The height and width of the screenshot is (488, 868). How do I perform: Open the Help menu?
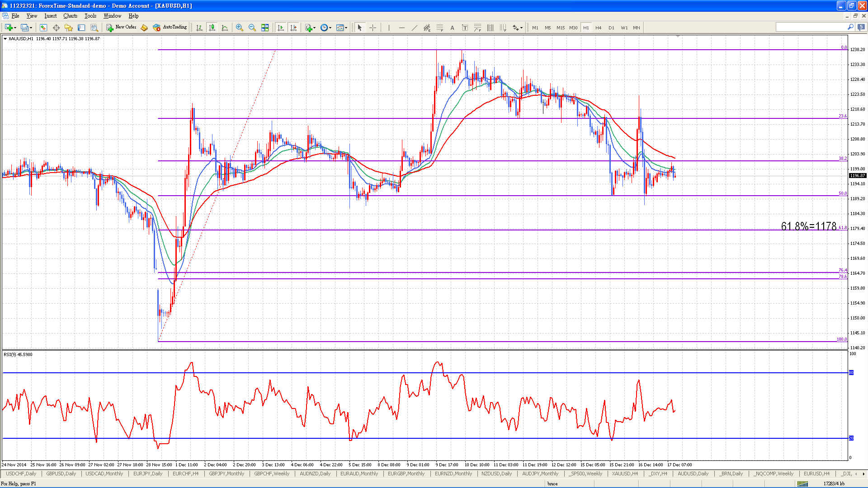(133, 16)
